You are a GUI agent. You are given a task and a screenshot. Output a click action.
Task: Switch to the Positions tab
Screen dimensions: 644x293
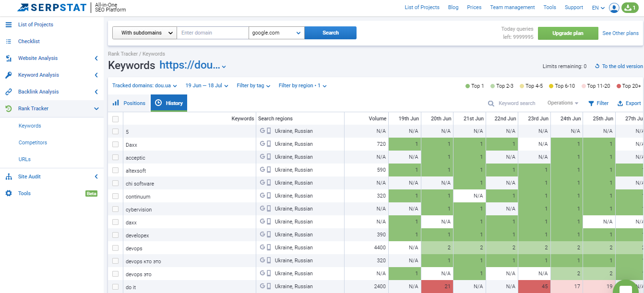[129, 103]
